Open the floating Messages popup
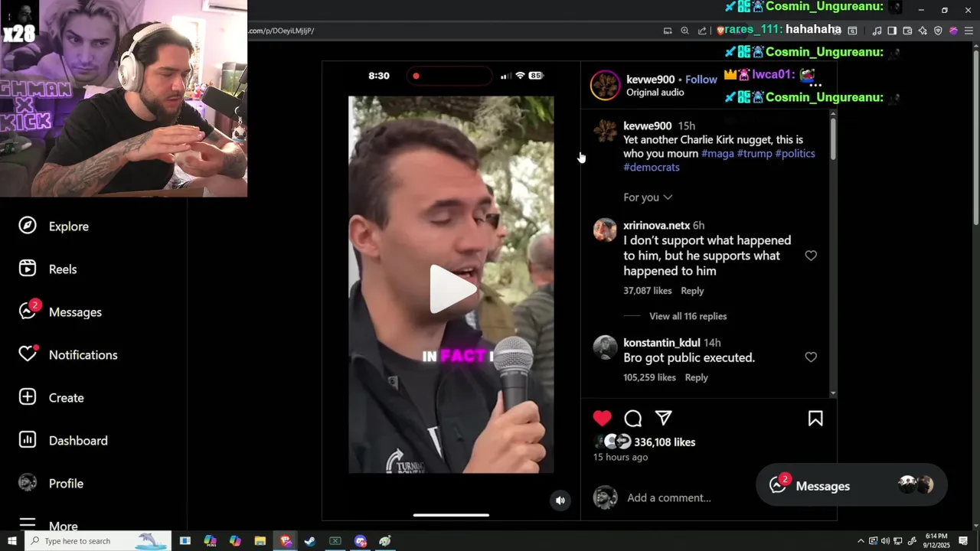This screenshot has height=551, width=980. (851, 485)
